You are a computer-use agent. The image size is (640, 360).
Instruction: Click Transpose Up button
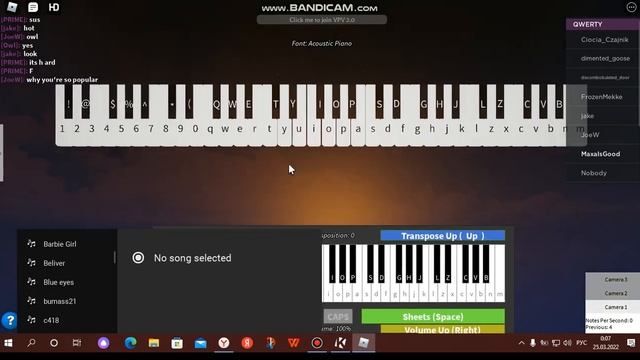[x=442, y=236]
